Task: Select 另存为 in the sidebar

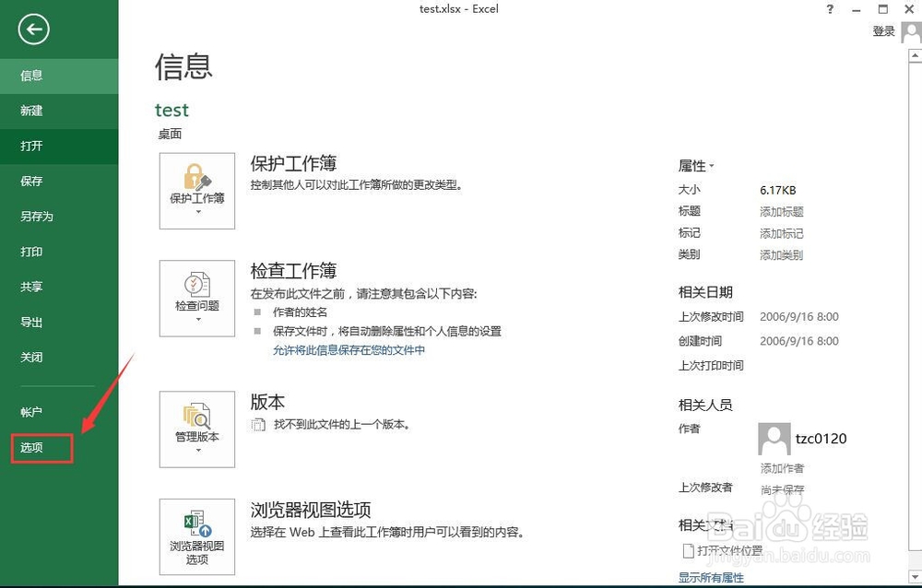Action: click(x=59, y=217)
